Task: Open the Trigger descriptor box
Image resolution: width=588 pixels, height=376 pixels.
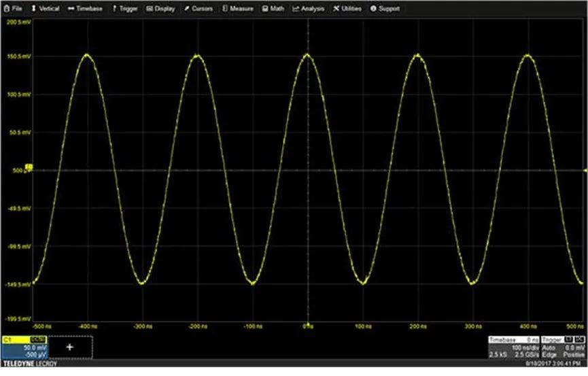Action: [562, 347]
